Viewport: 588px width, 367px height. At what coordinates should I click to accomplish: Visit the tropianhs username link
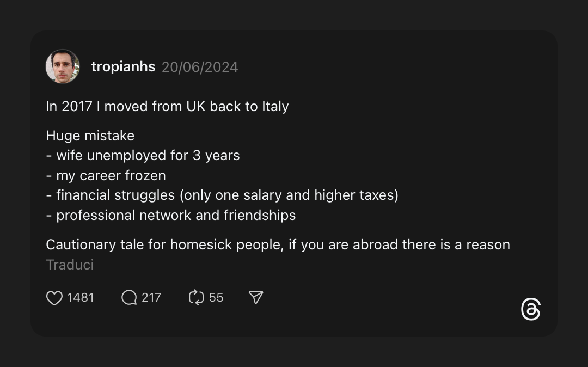pyautogui.click(x=123, y=67)
